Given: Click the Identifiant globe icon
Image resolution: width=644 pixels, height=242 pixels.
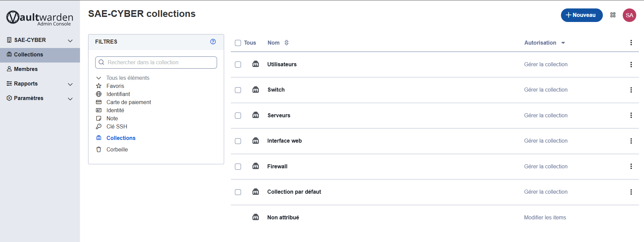Looking at the screenshot, I should pyautogui.click(x=99, y=94).
